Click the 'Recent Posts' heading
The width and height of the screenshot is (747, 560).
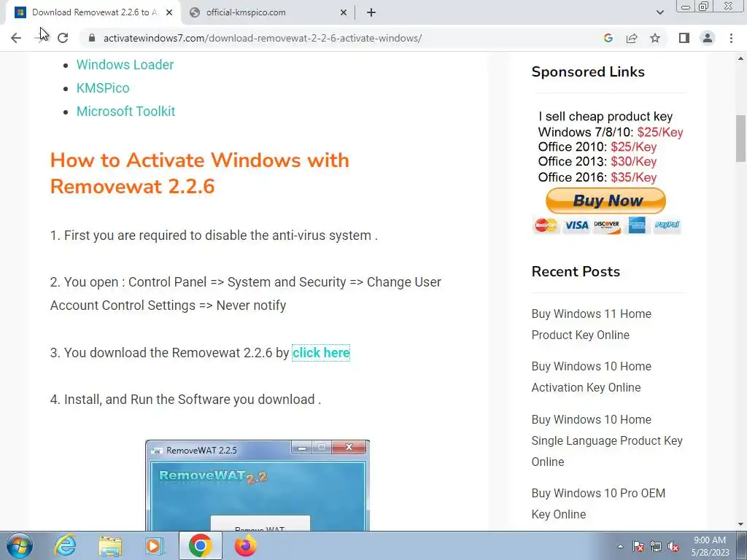(576, 272)
